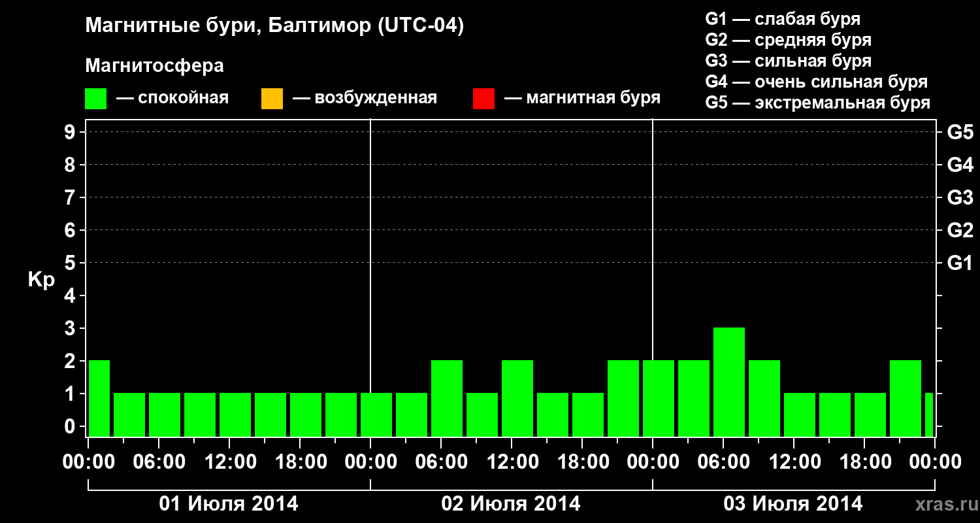Click the orange 'возбужденная' legend swatch
The height and width of the screenshot is (523, 980).
(x=272, y=99)
